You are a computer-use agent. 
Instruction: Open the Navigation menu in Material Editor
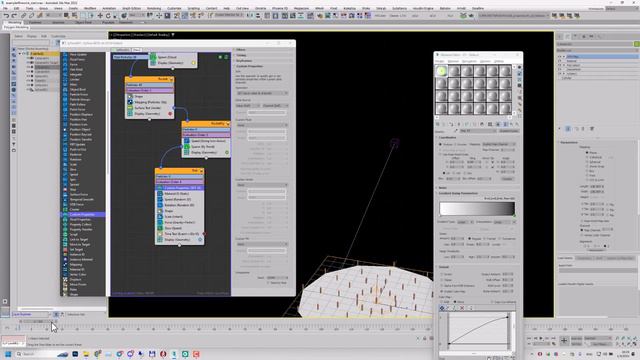(x=469, y=61)
